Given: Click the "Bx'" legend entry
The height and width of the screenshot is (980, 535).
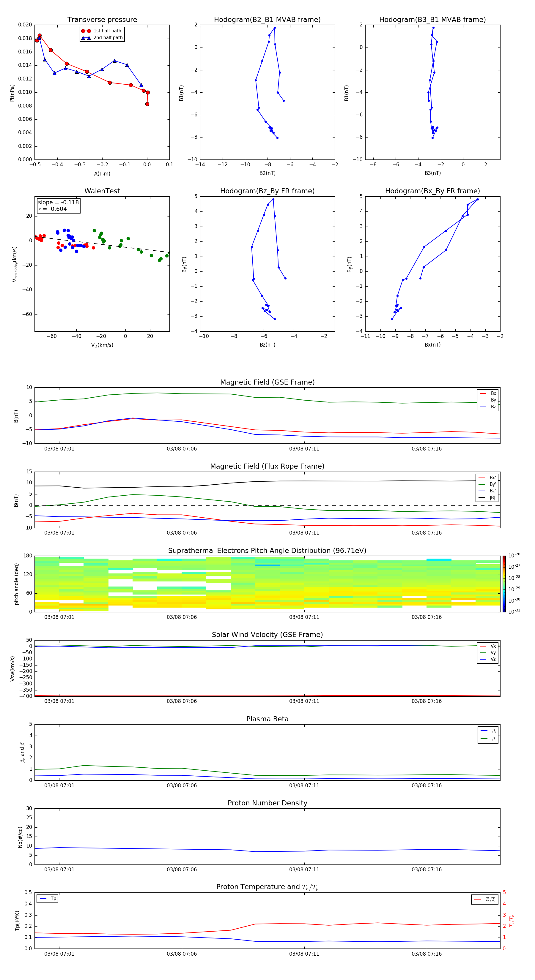Looking at the screenshot, I should (487, 478).
